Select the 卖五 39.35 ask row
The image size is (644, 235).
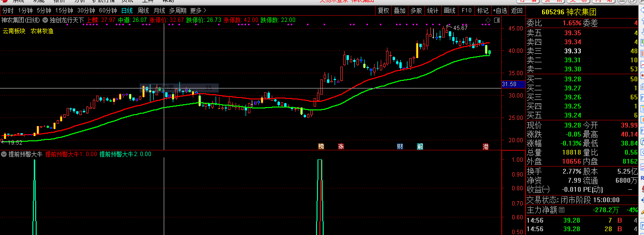click(x=582, y=33)
